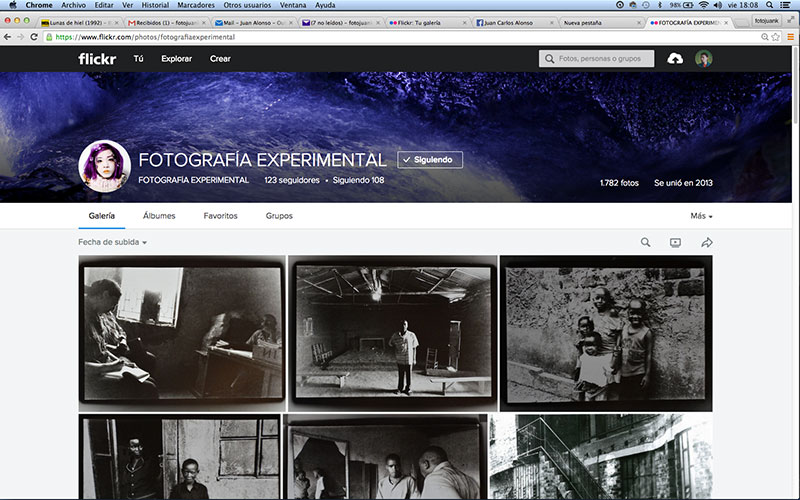The height and width of the screenshot is (500, 800).
Task: Share the gallery using the arrow icon
Action: (706, 242)
